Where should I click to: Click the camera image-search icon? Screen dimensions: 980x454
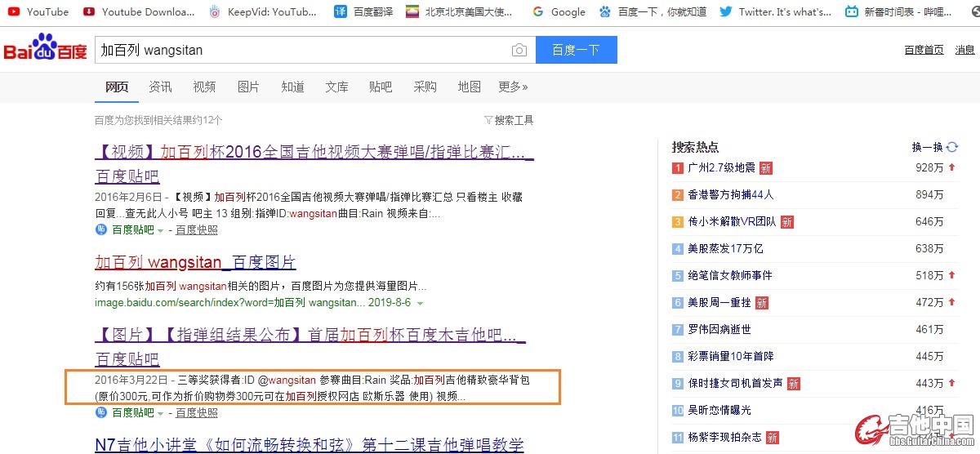click(519, 51)
